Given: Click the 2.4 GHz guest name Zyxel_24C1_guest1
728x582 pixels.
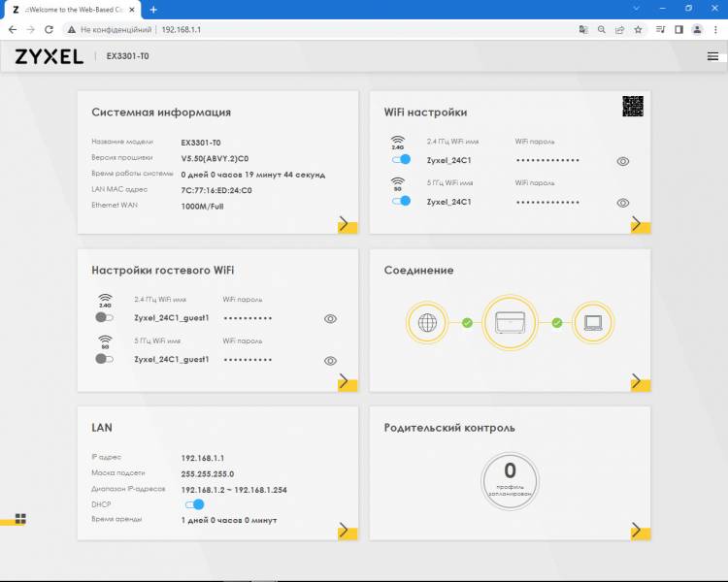Looking at the screenshot, I should pos(171,318).
